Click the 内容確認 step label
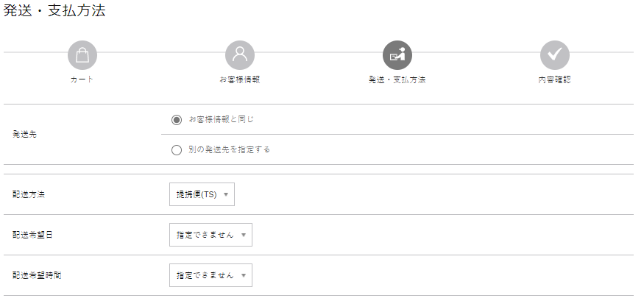Image resolution: width=644 pixels, height=301 pixels. coord(554,79)
